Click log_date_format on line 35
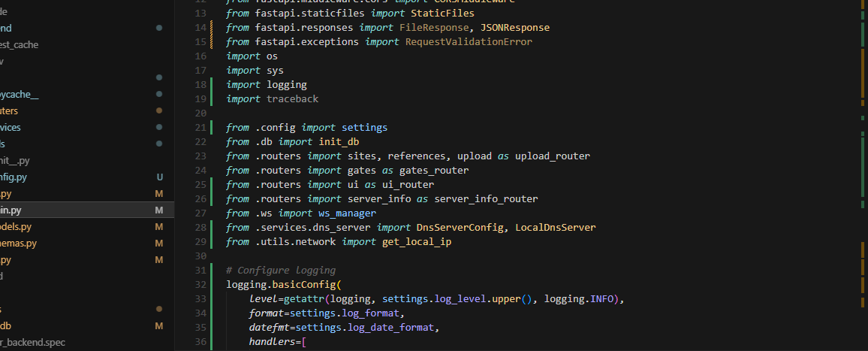Screen dimensions: 868x351 [390, 328]
